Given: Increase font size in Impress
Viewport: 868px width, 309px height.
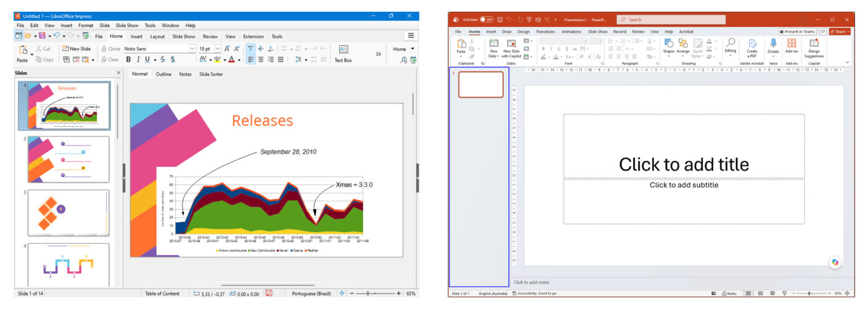Looking at the screenshot, I should pyautogui.click(x=227, y=48).
